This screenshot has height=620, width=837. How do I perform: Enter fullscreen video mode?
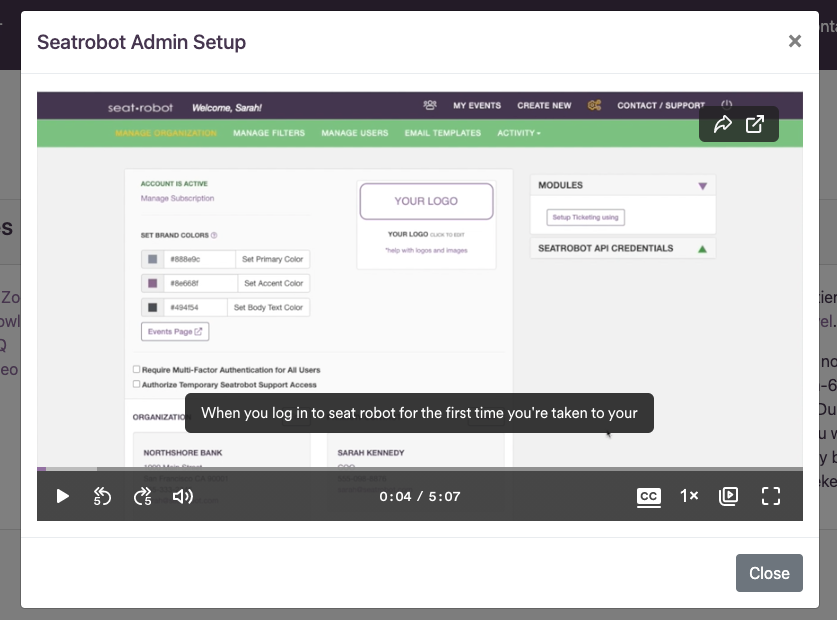pyautogui.click(x=770, y=496)
